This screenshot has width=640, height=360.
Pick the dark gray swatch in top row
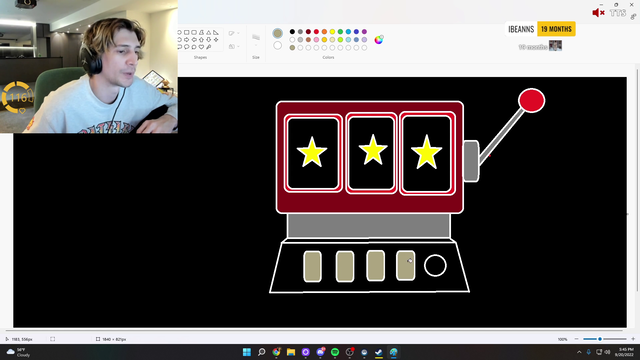(300, 31)
